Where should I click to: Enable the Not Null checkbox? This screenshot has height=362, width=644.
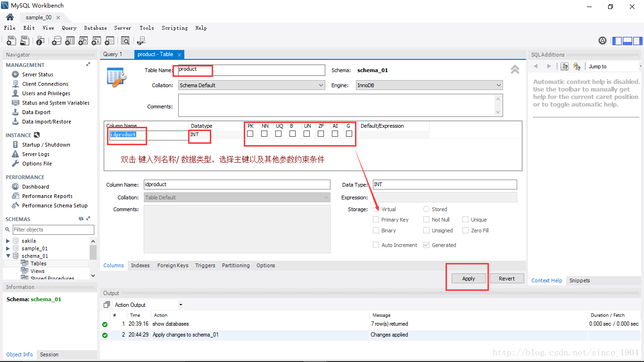pos(426,220)
